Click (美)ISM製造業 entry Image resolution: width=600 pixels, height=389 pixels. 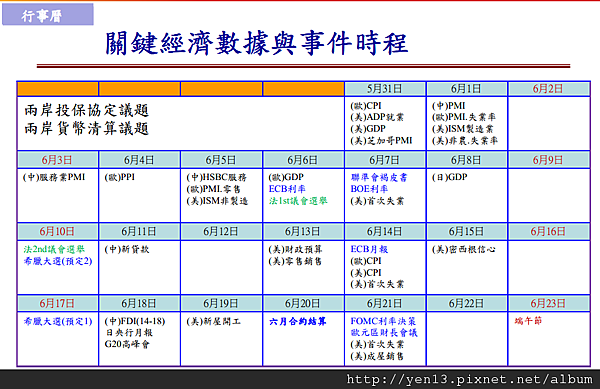coord(463,129)
